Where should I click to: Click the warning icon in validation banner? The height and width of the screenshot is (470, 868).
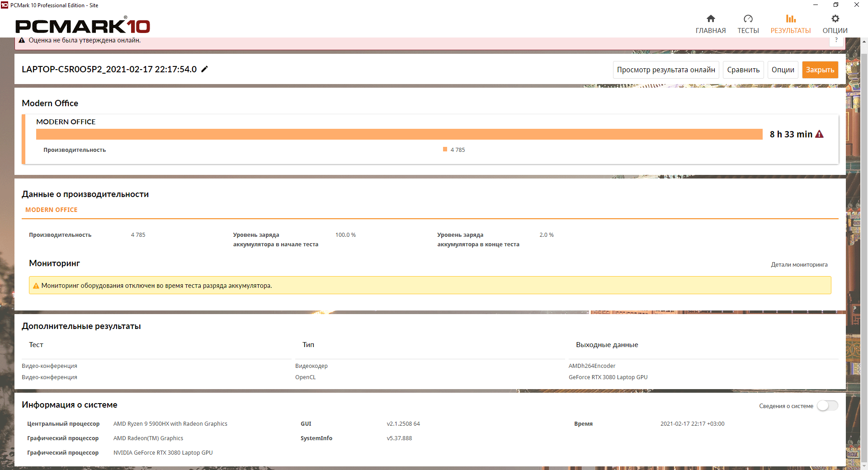tap(22, 40)
